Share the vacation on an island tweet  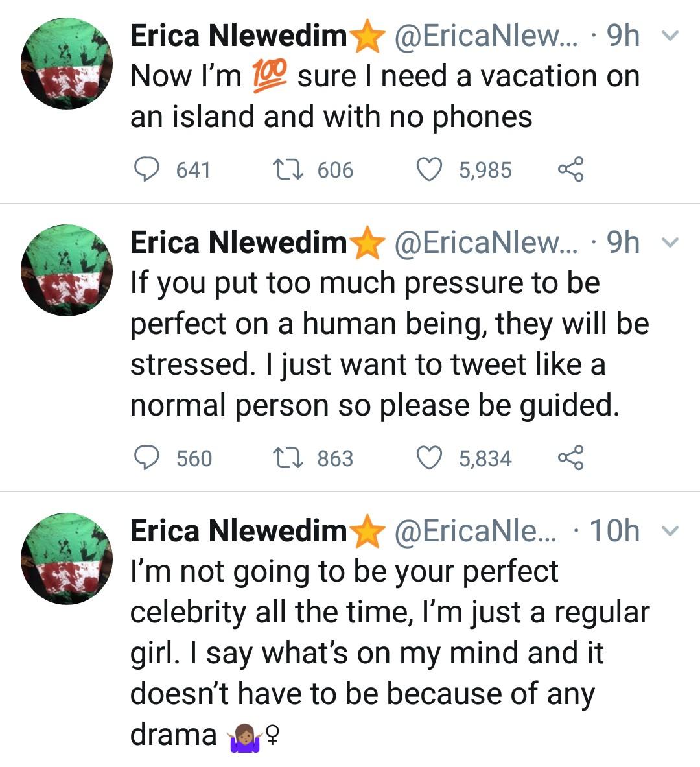[x=570, y=169]
